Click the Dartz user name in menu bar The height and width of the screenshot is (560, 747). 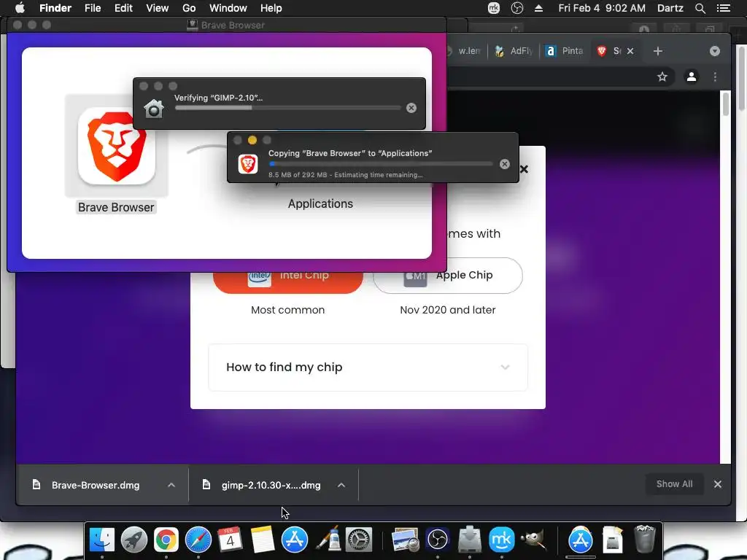670,8
